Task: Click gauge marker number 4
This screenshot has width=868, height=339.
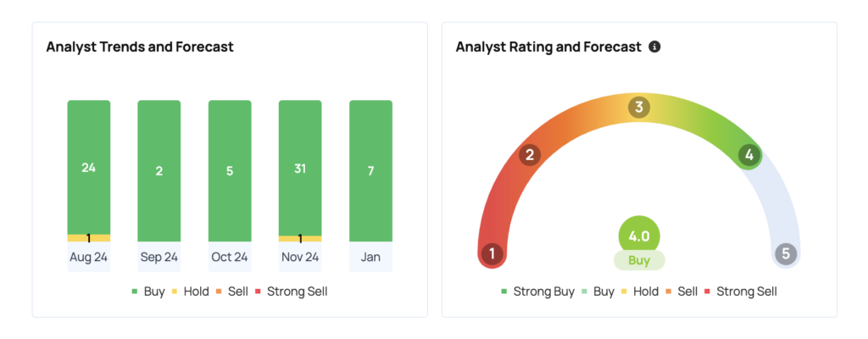Action: coord(748,154)
